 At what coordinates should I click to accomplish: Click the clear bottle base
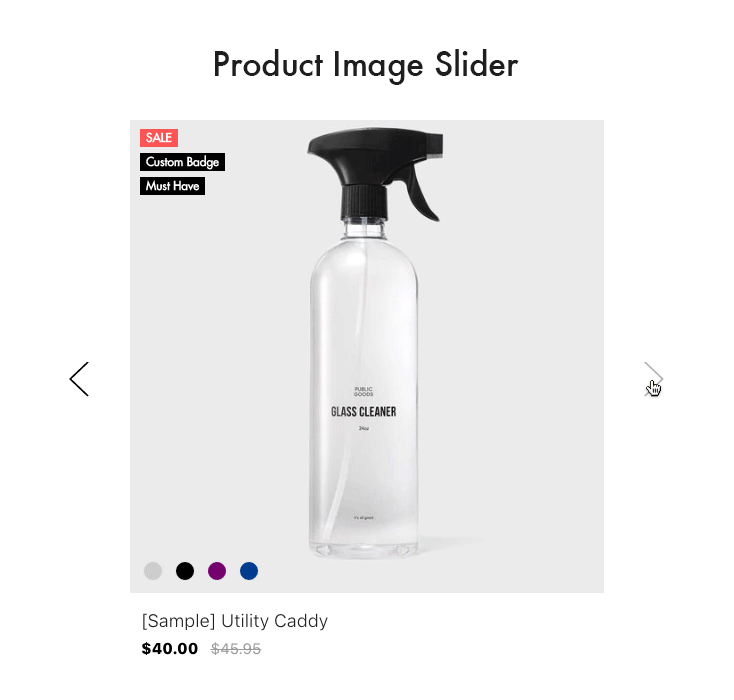click(364, 548)
